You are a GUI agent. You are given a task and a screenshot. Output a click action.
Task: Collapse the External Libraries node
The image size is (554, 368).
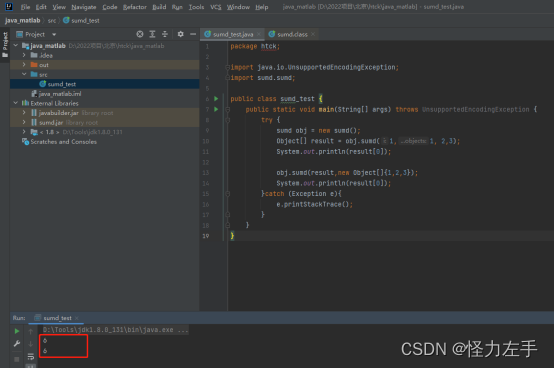click(16, 103)
